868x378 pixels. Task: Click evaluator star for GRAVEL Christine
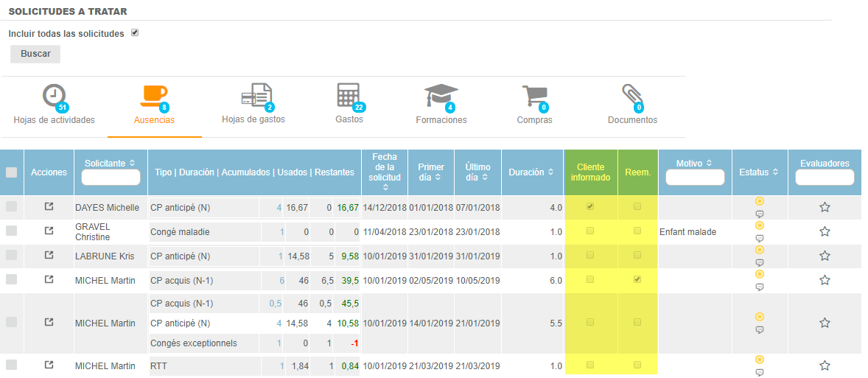point(825,232)
